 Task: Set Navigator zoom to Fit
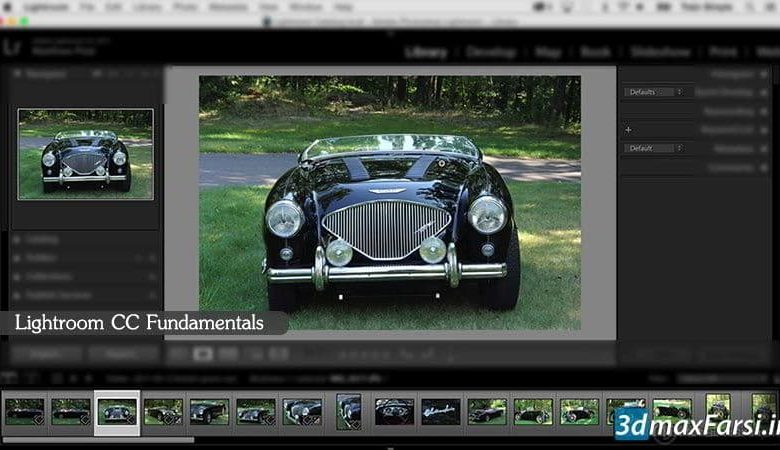97,74
